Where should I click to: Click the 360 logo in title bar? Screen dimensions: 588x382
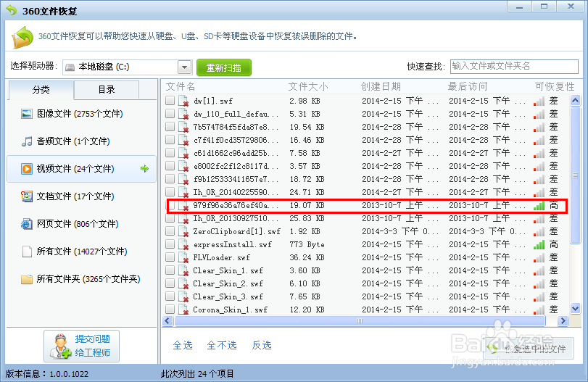click(12, 10)
